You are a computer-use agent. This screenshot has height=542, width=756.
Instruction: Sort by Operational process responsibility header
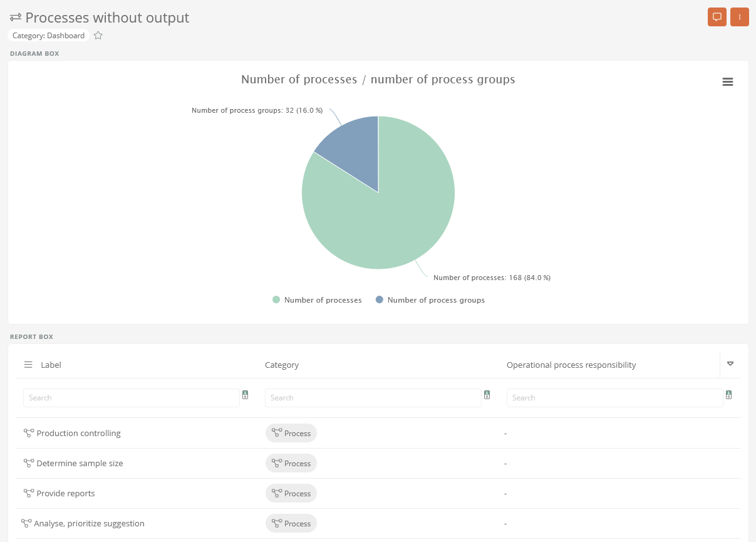tap(571, 365)
